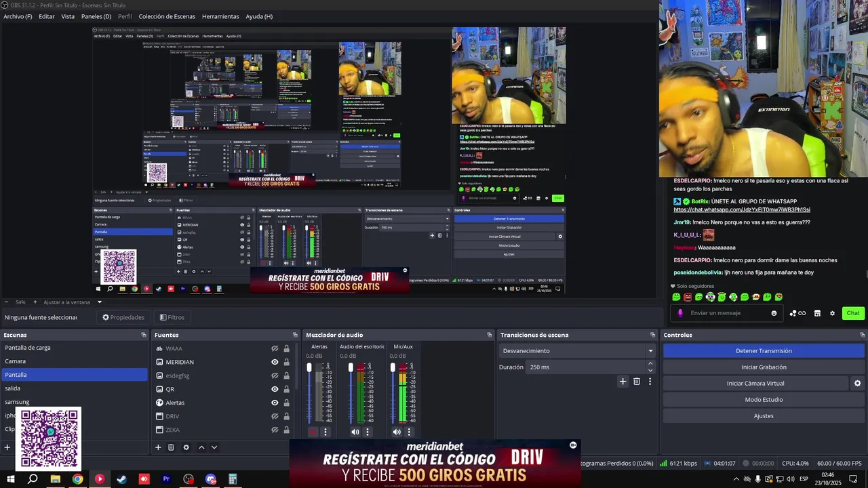Add a new source with the plus icon in Fuentes
Viewport: 868px width, 488px height.
pos(158,447)
